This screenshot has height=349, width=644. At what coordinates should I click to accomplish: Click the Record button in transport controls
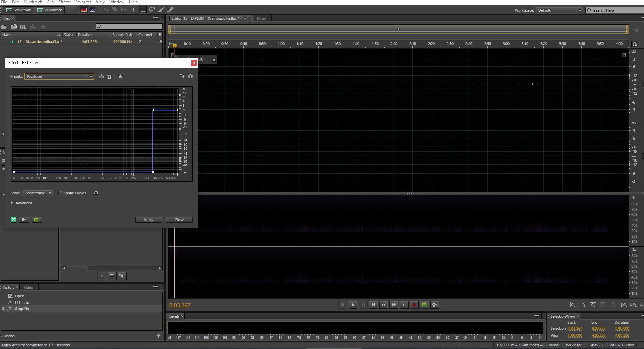pyautogui.click(x=414, y=305)
